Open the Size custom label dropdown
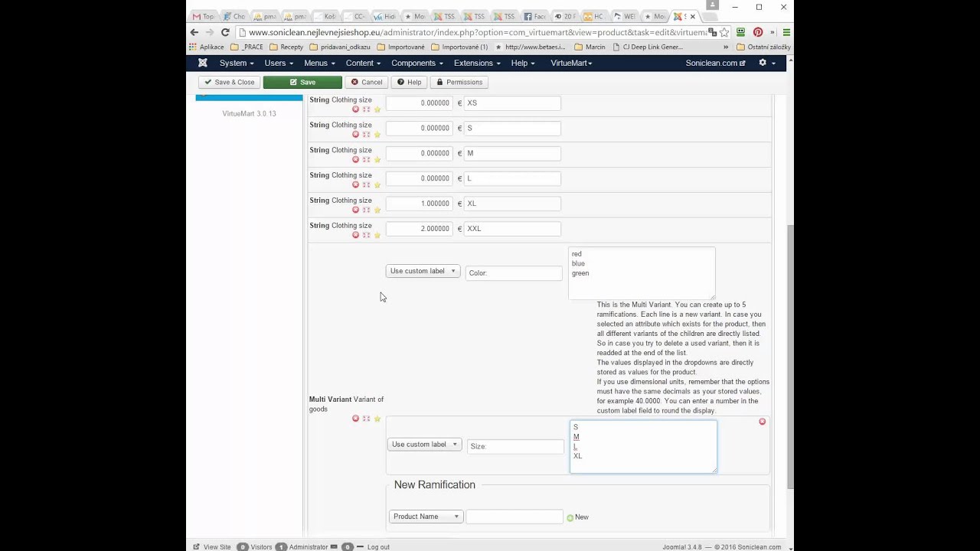The height and width of the screenshot is (551, 980). tap(424, 445)
